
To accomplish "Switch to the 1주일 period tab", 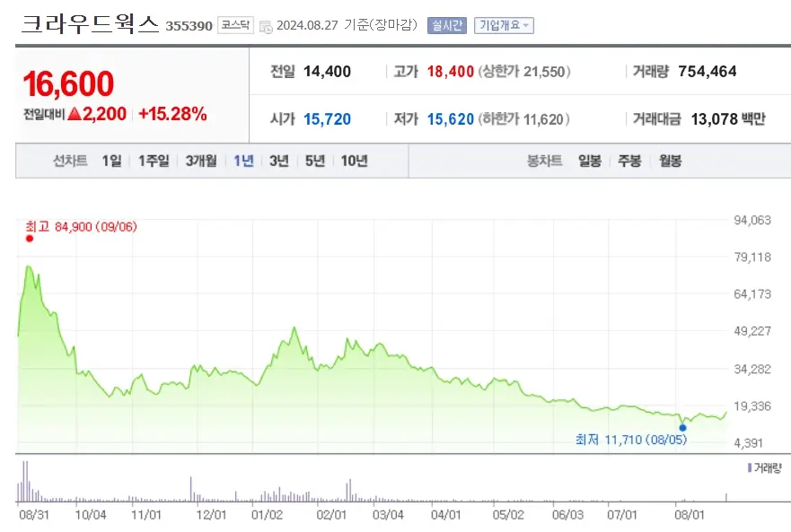I will 153,161.
